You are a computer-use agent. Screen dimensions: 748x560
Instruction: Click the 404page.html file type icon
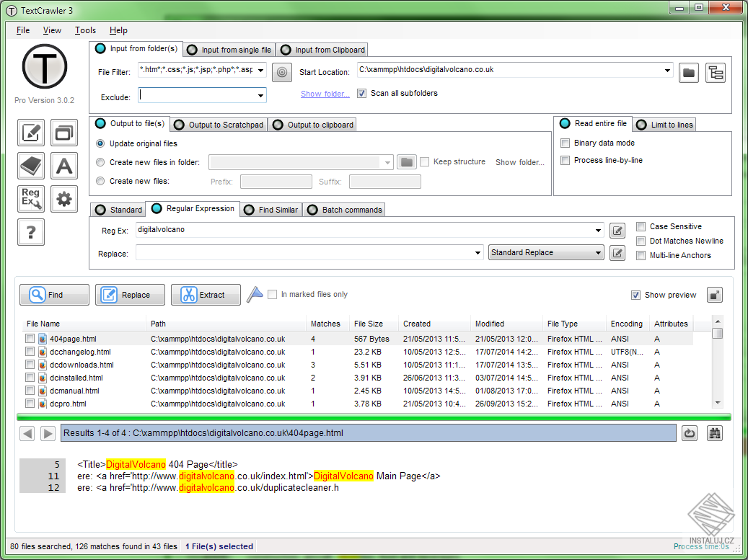[x=43, y=339]
